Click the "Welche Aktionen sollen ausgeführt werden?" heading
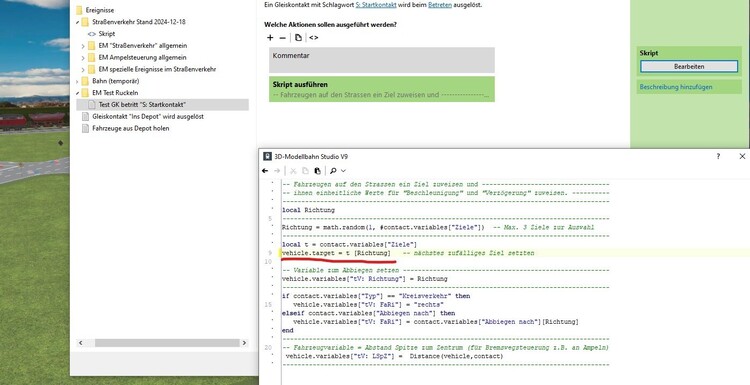Screen dimensions: 750x385 point(331,24)
